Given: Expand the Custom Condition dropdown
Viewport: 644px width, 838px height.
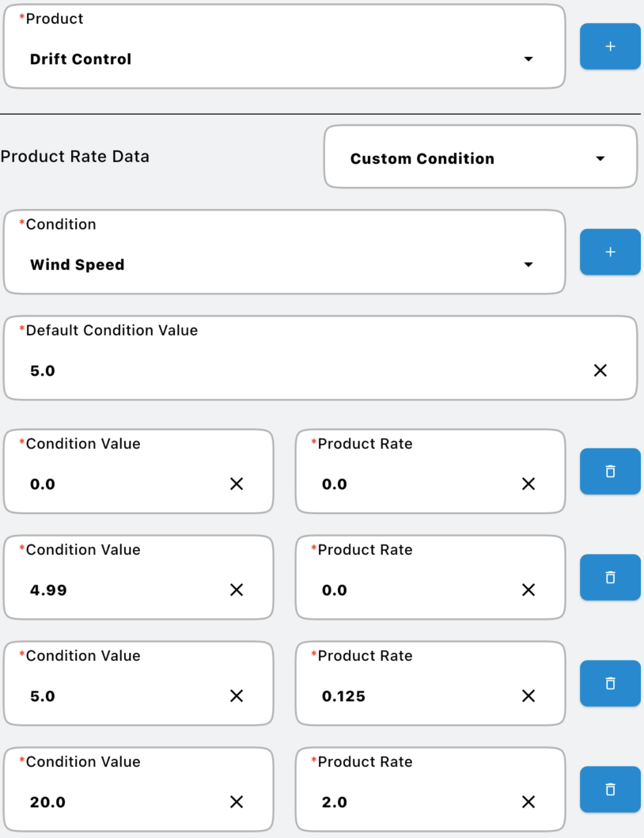Looking at the screenshot, I should coord(479,158).
